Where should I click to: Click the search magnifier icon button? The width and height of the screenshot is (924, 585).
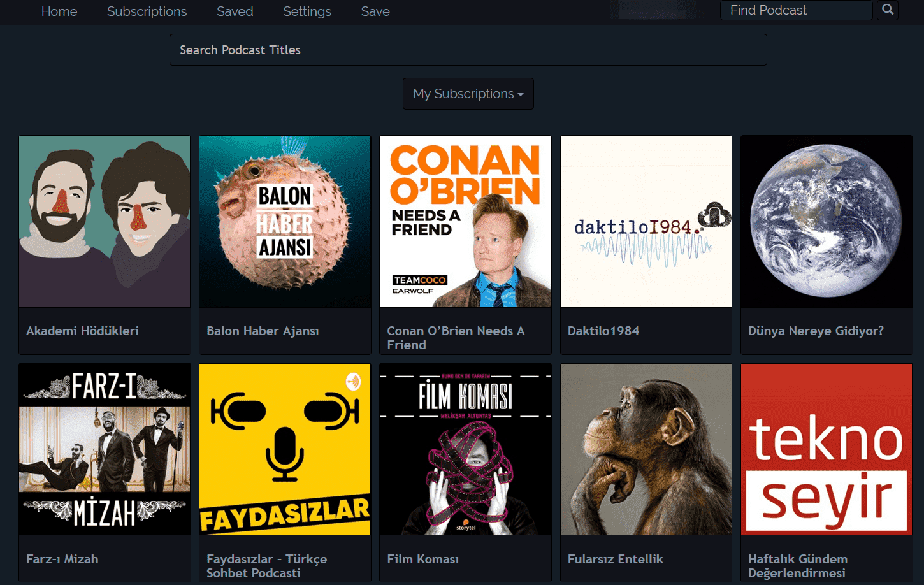pos(888,10)
